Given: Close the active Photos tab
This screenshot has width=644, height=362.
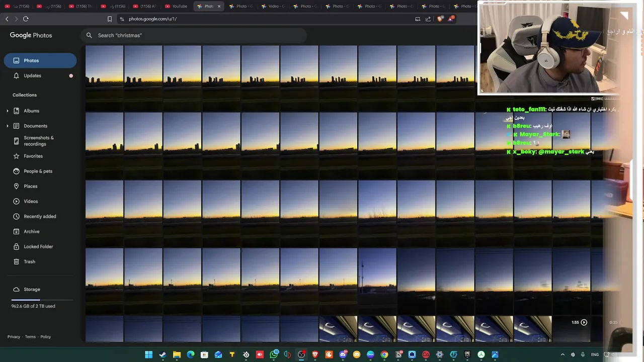Looking at the screenshot, I should (219, 6).
